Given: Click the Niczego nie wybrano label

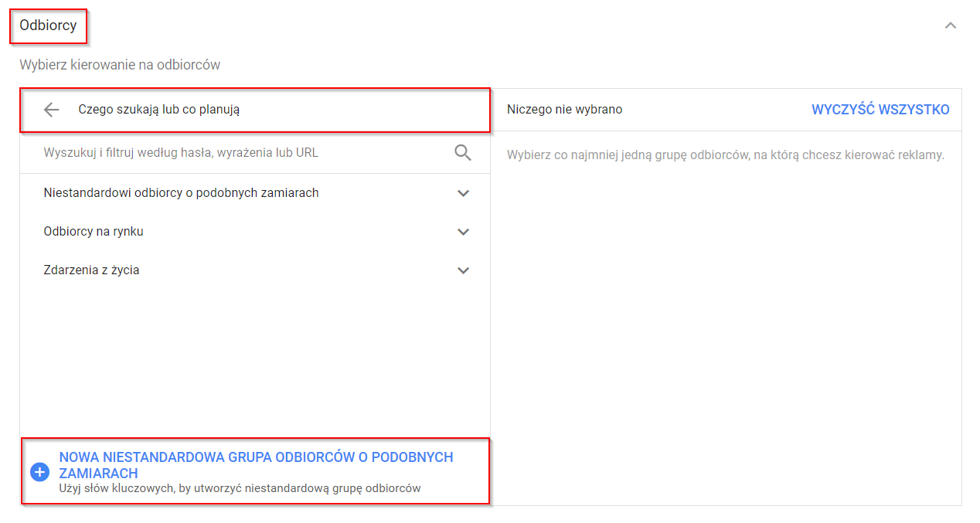Looking at the screenshot, I should click(x=564, y=110).
